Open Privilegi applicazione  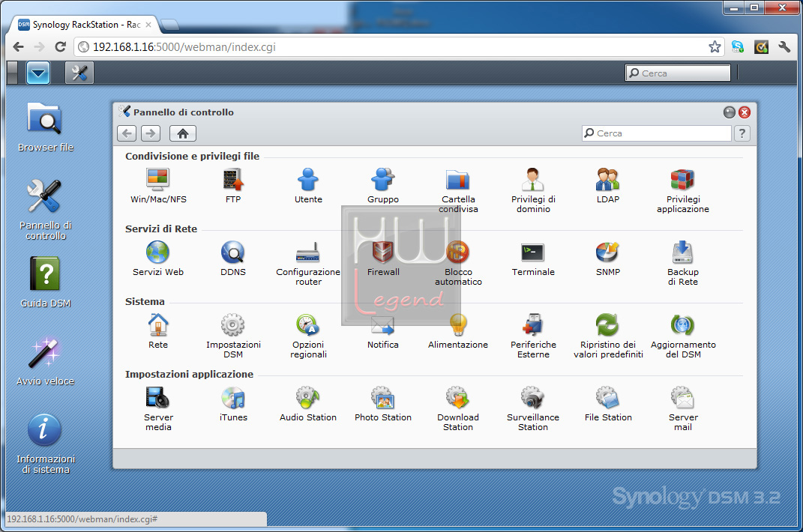pyautogui.click(x=682, y=190)
